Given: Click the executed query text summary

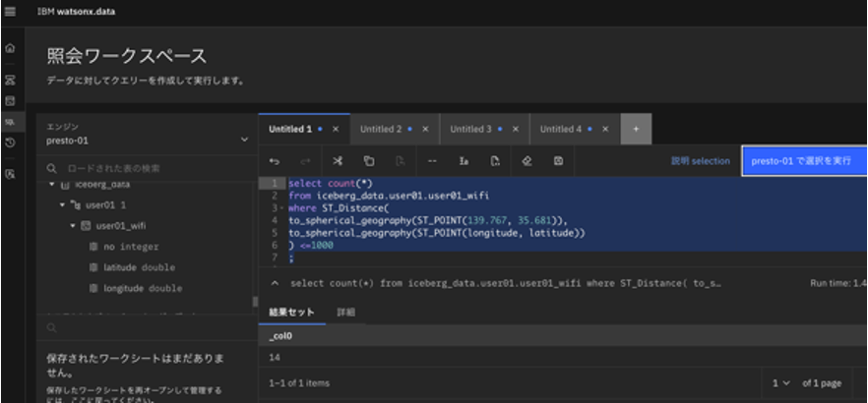Looking at the screenshot, I should pyautogui.click(x=506, y=284).
